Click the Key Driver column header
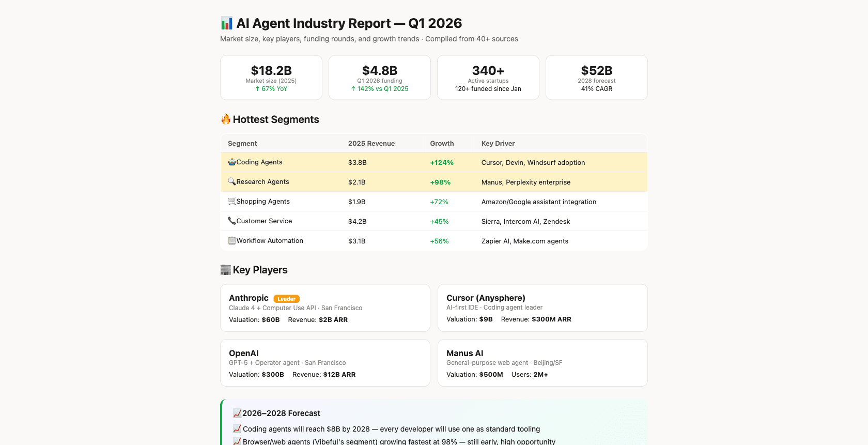This screenshot has height=445, width=868. coord(498,144)
